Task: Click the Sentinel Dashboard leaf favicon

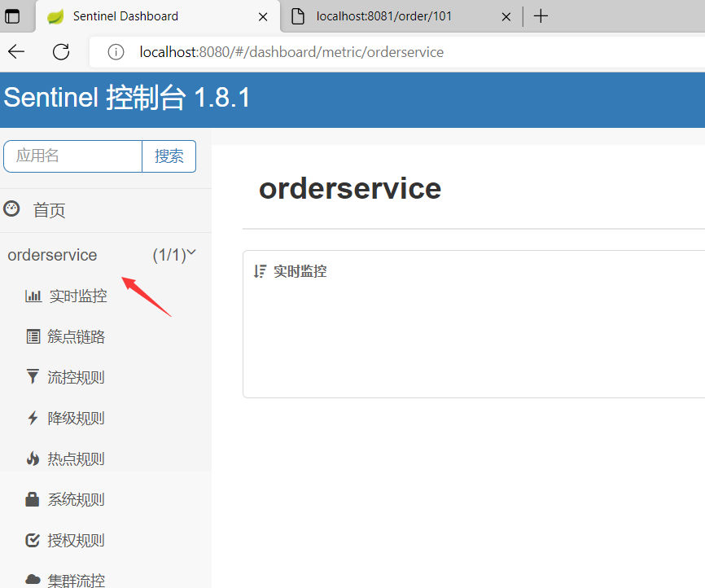Action: tap(55, 16)
